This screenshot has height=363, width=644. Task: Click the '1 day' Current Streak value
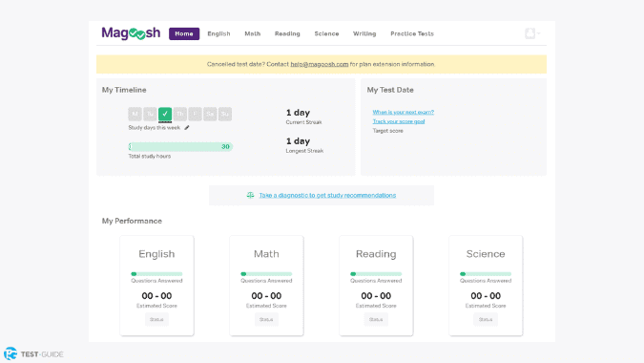(298, 113)
